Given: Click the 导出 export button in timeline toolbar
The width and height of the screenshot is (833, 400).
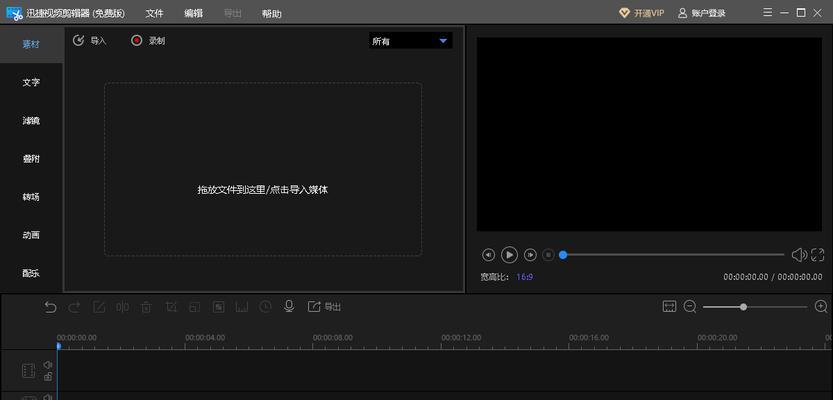Looking at the screenshot, I should point(325,307).
